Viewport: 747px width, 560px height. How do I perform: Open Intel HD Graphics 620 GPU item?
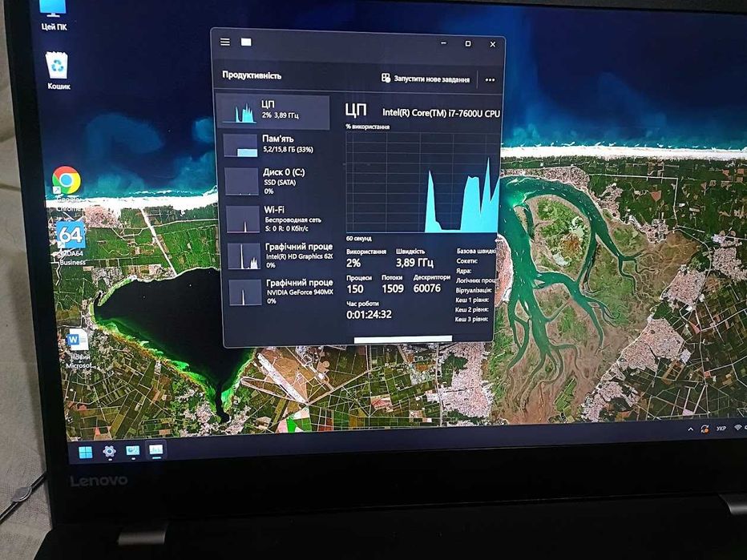280,256
